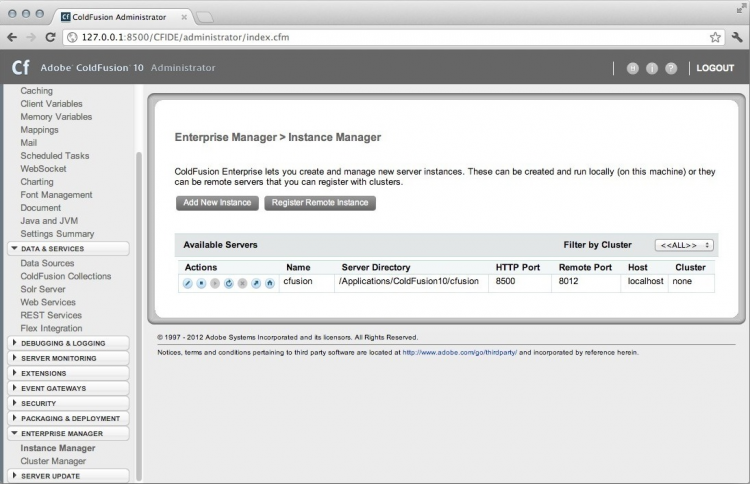The image size is (750, 484).
Task: Click the Register Remote Instance button
Action: coord(320,203)
